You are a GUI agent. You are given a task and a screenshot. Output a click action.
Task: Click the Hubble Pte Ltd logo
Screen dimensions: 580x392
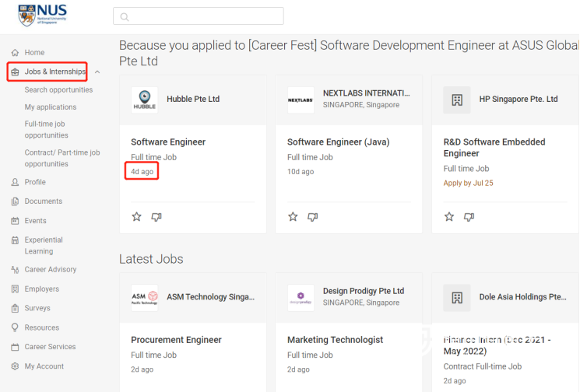145,100
